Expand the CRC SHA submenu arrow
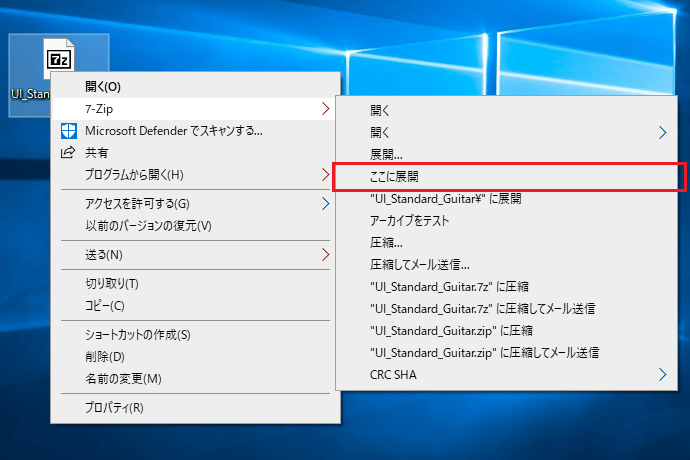The width and height of the screenshot is (690, 460). pyautogui.click(x=662, y=375)
